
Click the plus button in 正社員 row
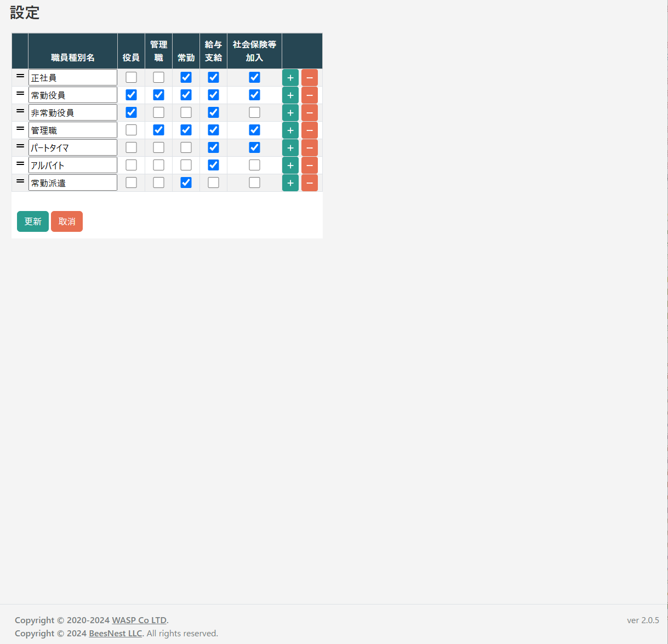[290, 78]
